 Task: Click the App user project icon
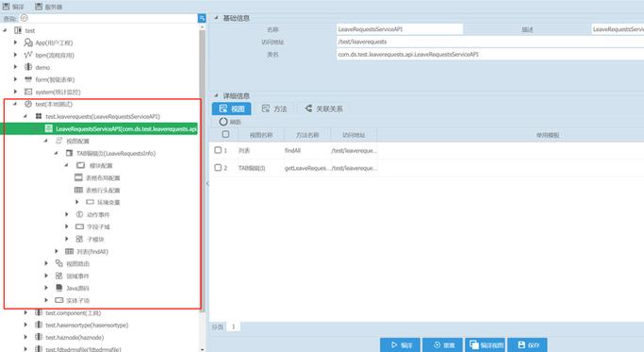coord(28,42)
